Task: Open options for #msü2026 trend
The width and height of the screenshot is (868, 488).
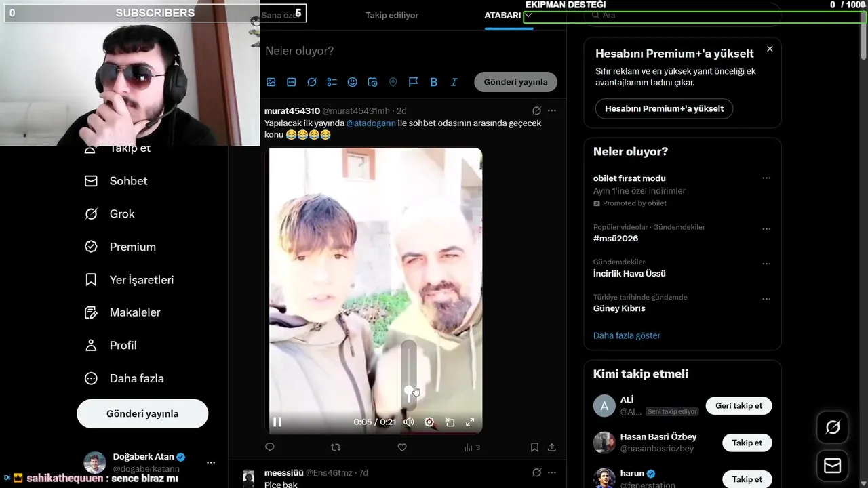Action: coord(766,229)
